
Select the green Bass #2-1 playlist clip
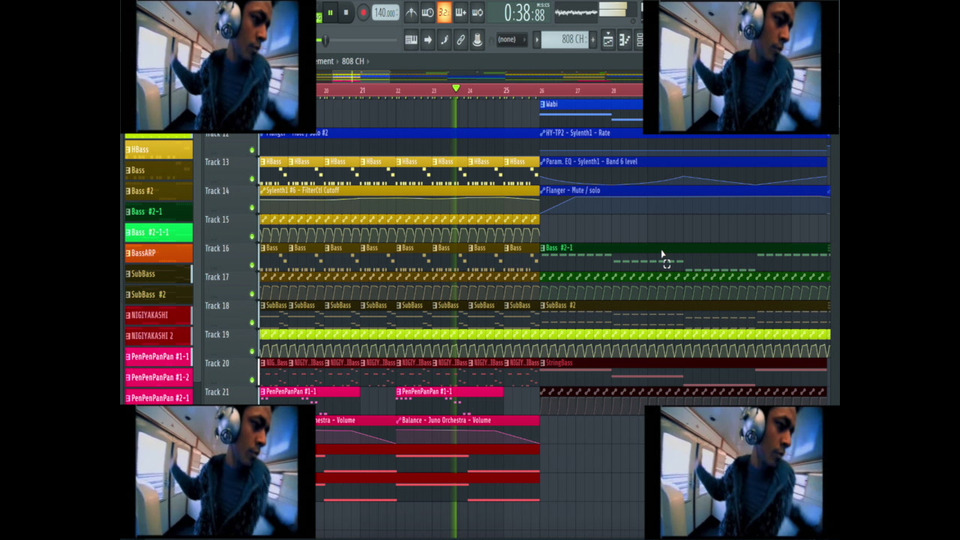pyautogui.click(x=684, y=257)
